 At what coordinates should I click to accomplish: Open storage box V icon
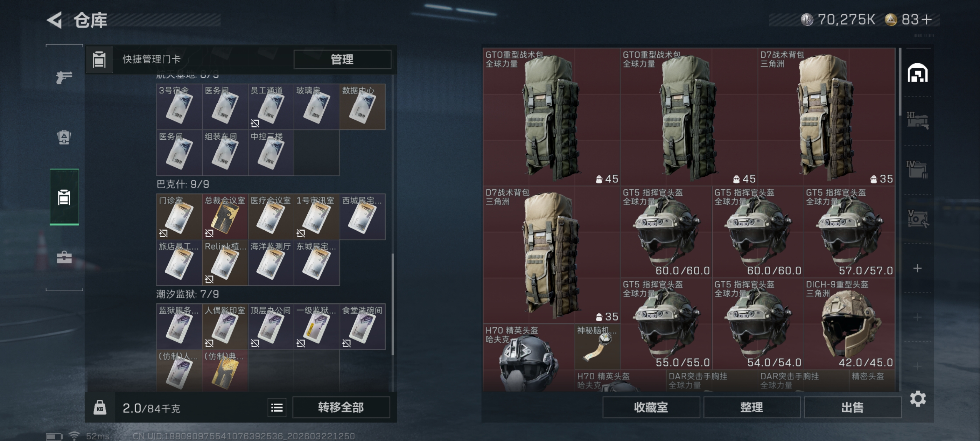click(918, 219)
